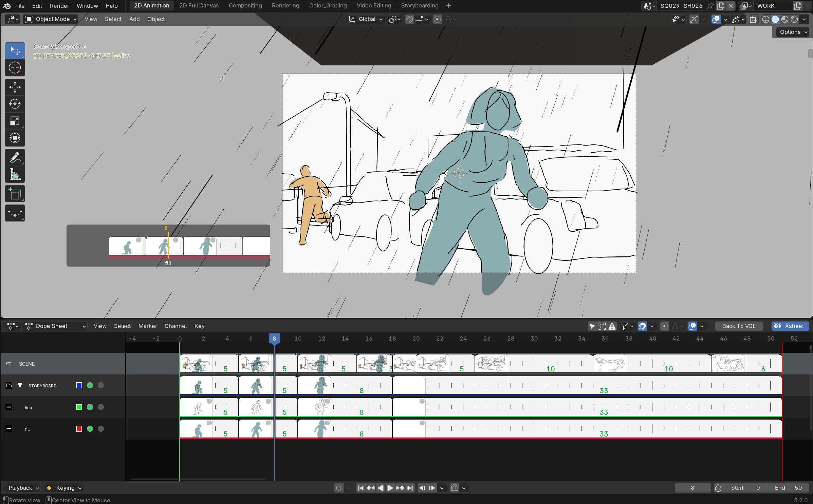Screen dimensions: 813x504
Task: Select the Rotate tool
Action: point(15,104)
